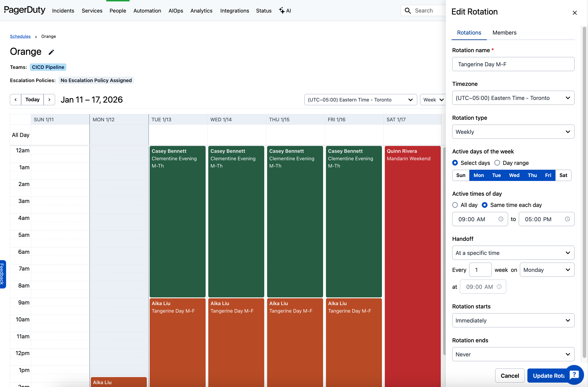Click end time 05:00 PM field
Viewport: 588px width, 387px height.
coord(547,219)
